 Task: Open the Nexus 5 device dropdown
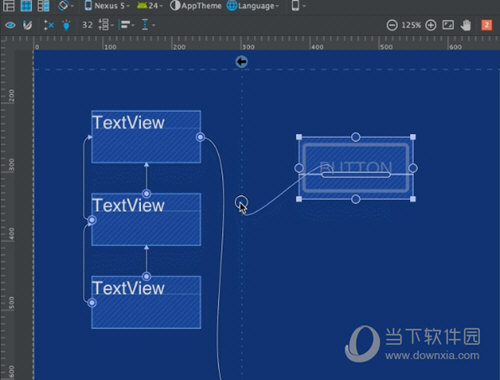pyautogui.click(x=107, y=5)
